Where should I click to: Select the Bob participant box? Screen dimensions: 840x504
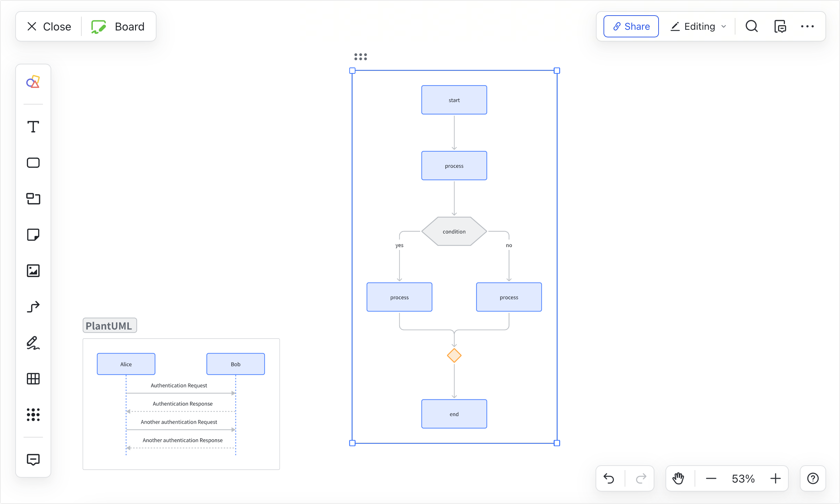(x=236, y=364)
